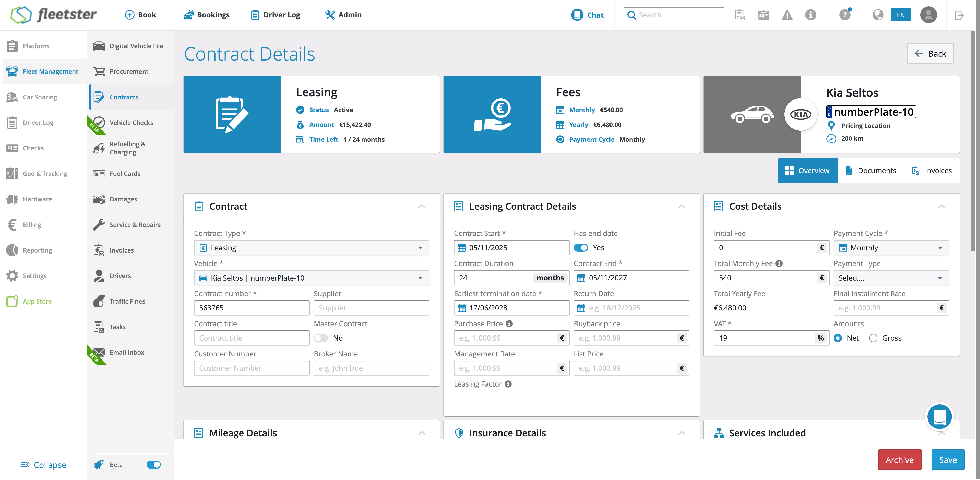Viewport: 980px width, 480px height.
Task: Open the floating chat bubble icon
Action: [x=939, y=416]
